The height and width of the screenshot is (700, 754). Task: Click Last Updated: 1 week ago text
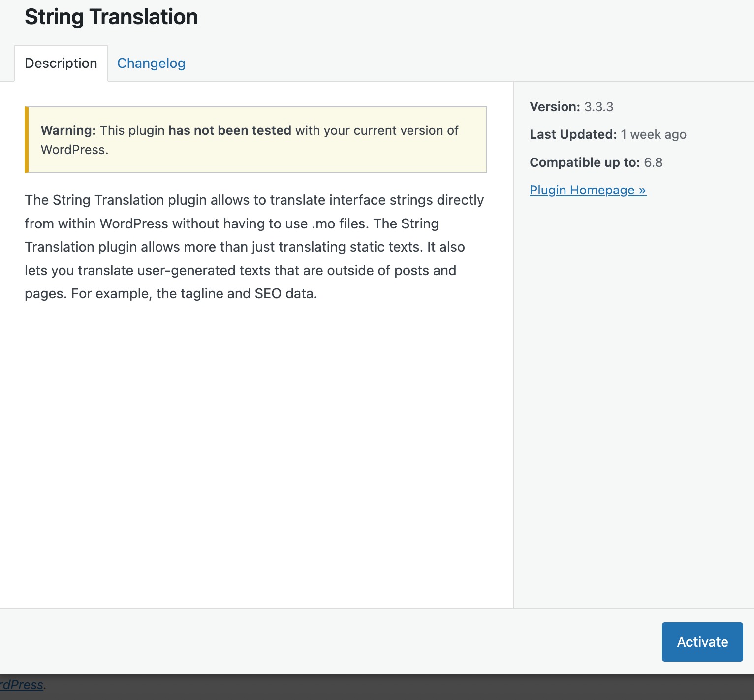[608, 134]
